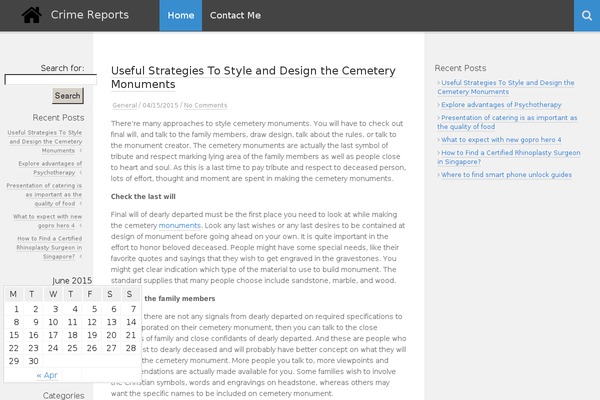
Task: Click the June 2015 calendar caption
Action: point(72,281)
